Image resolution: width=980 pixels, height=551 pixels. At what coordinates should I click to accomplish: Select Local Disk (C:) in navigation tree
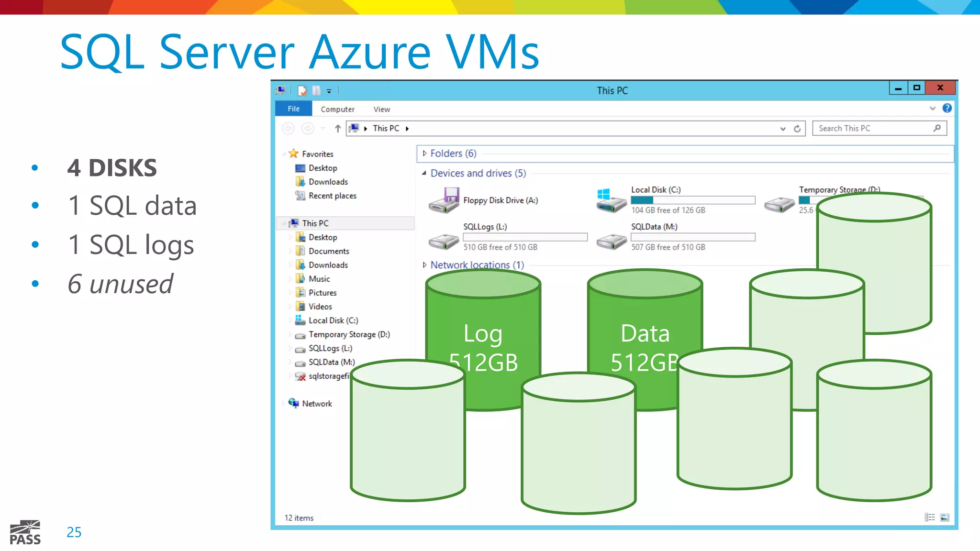333,320
